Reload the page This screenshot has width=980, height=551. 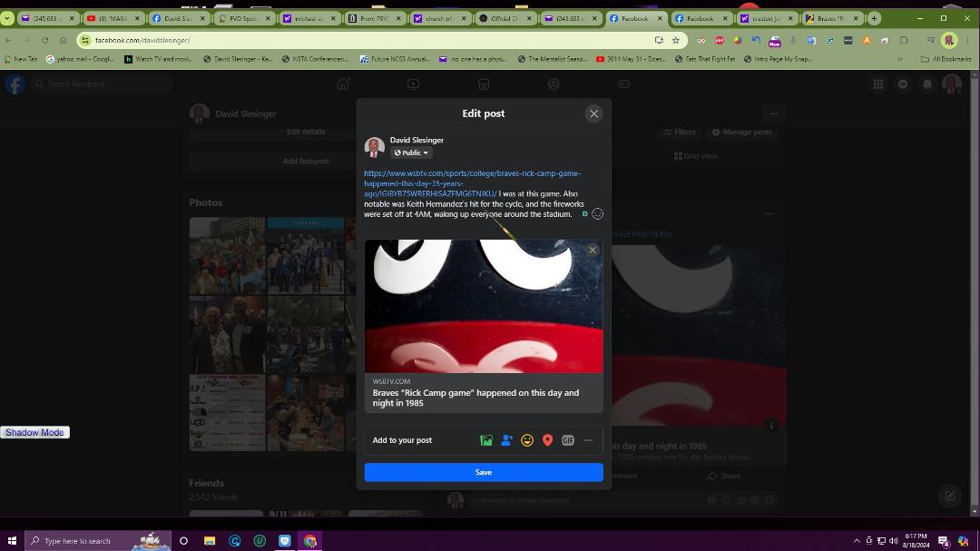coord(45,40)
